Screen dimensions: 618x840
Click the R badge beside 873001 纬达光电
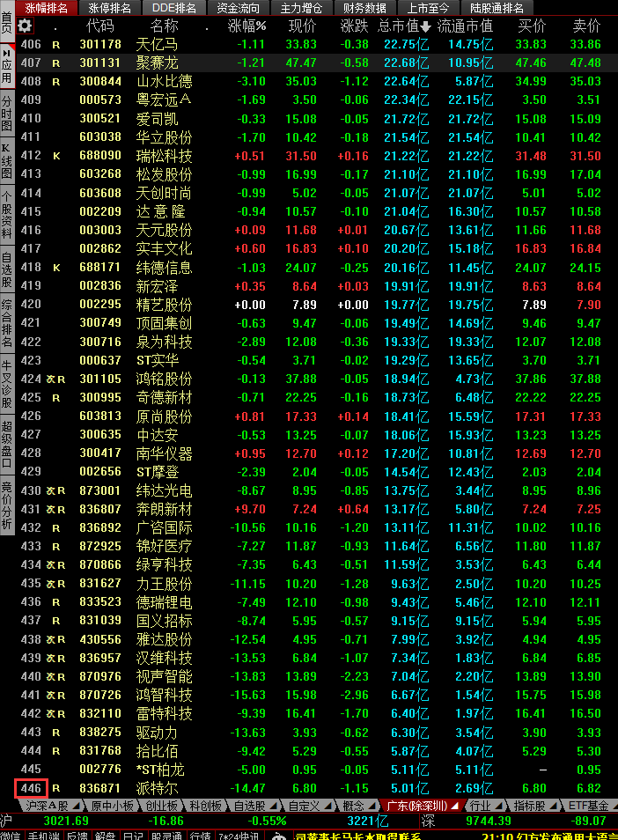61,490
